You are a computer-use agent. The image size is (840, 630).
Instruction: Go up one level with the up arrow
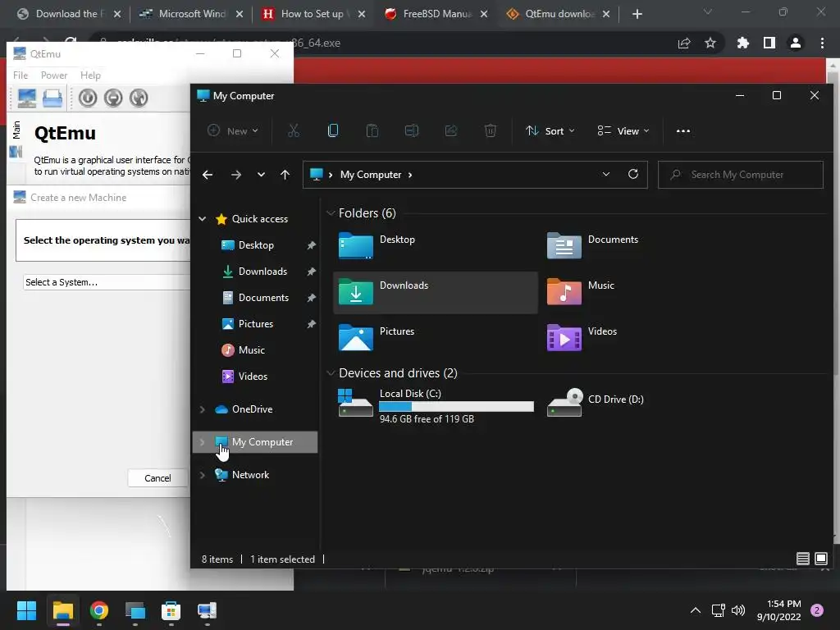(x=285, y=175)
